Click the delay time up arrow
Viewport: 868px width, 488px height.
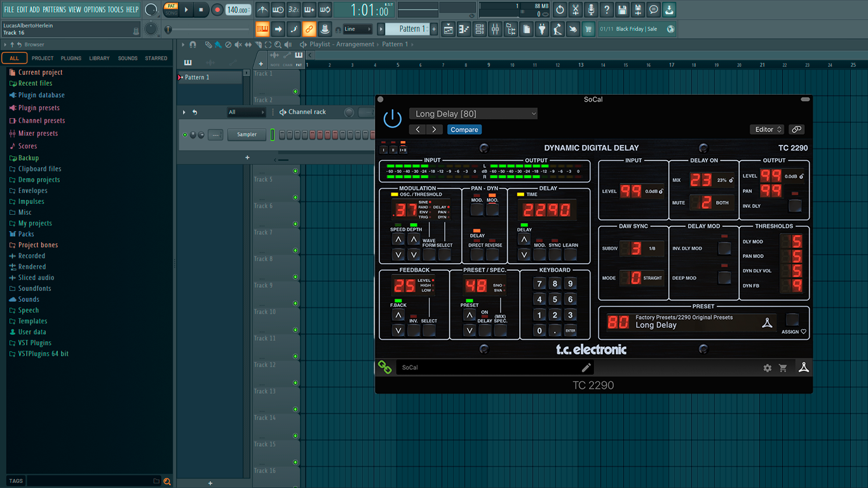(x=524, y=240)
